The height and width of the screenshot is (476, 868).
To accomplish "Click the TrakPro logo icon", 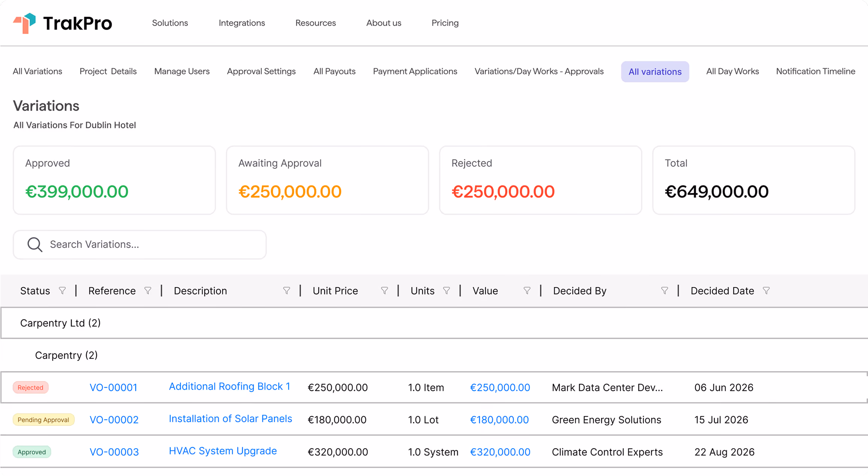I will pyautogui.click(x=24, y=23).
